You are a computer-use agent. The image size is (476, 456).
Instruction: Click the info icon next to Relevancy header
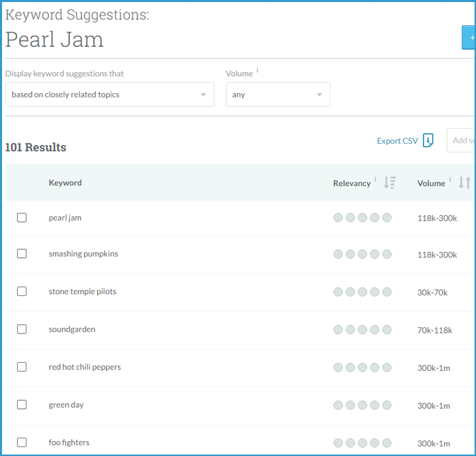375,180
